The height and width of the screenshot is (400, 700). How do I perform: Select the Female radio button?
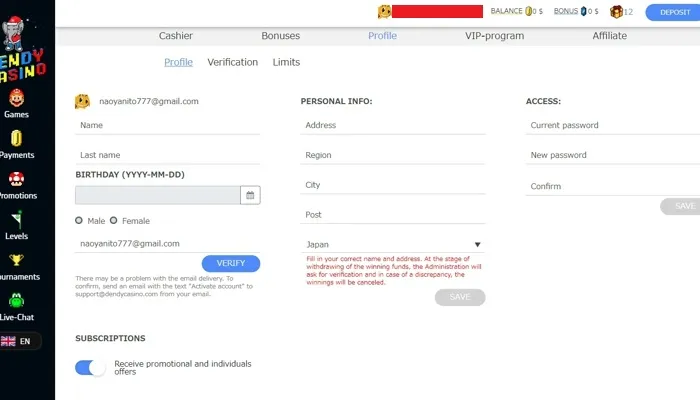(x=113, y=220)
